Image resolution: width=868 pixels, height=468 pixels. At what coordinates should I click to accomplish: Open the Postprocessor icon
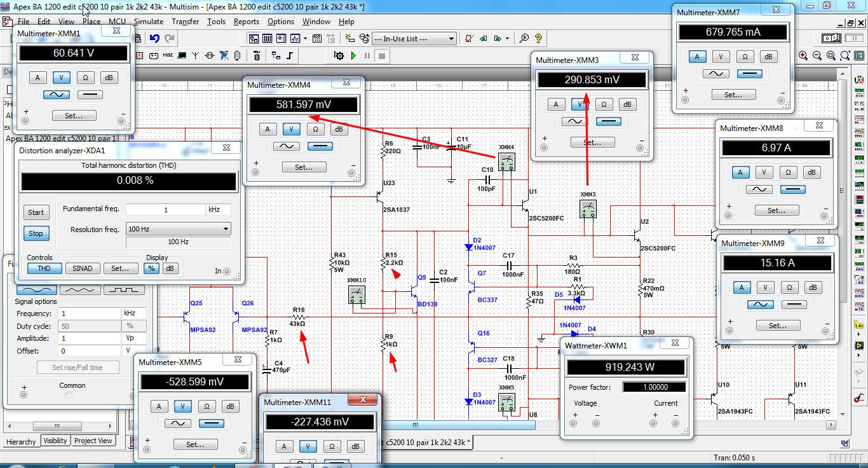pyautogui.click(x=316, y=38)
